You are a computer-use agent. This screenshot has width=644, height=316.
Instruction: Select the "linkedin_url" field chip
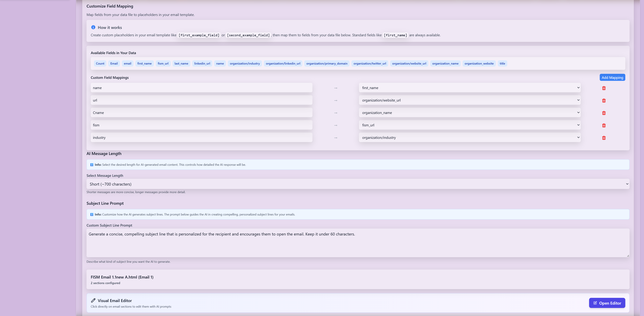[x=202, y=63]
